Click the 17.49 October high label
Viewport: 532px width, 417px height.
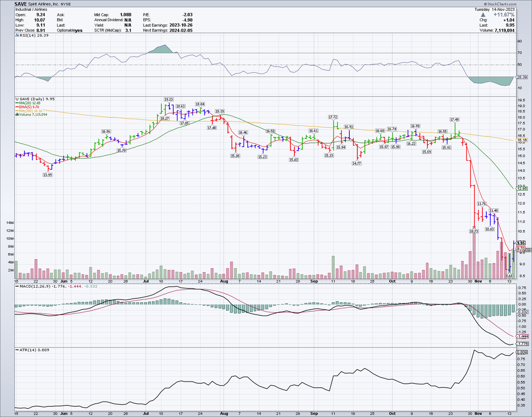454,120
